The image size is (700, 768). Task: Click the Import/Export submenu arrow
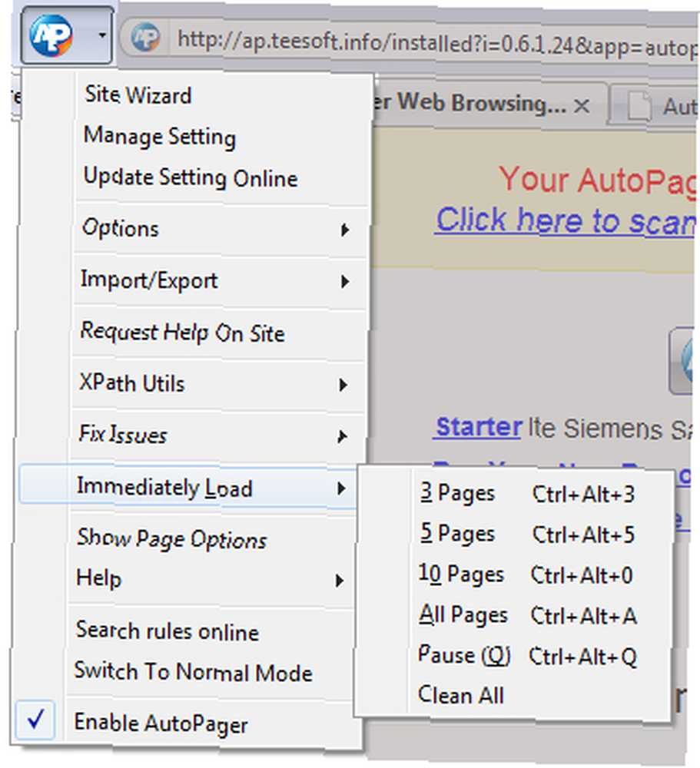tap(345, 281)
